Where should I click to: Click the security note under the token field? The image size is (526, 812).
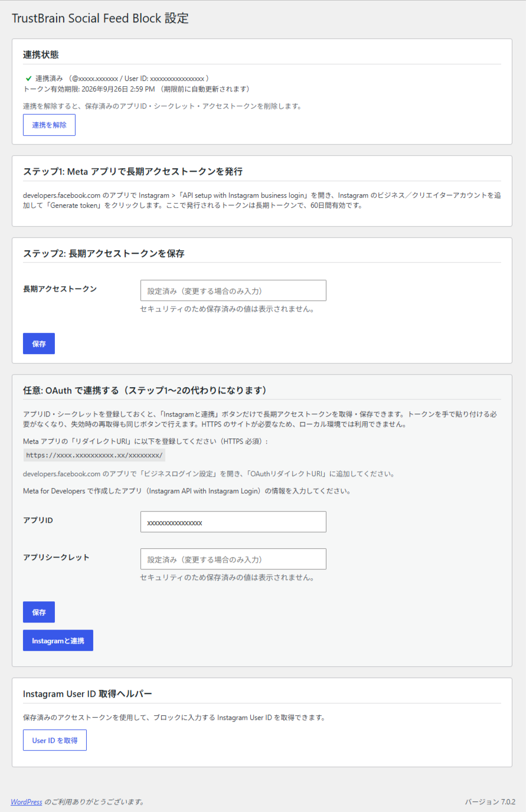(227, 309)
